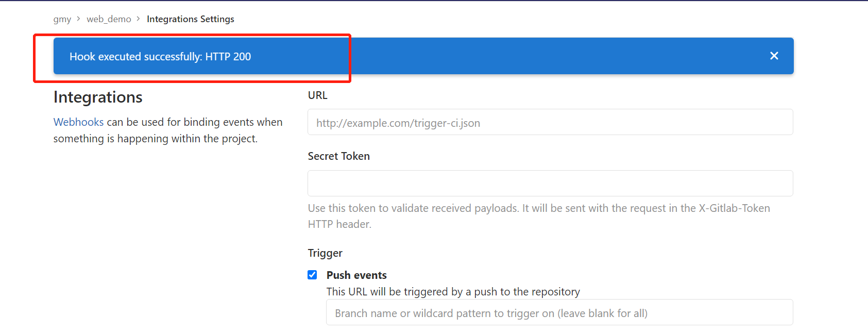Click the push trigger description text
The height and width of the screenshot is (332, 868).
point(453,292)
